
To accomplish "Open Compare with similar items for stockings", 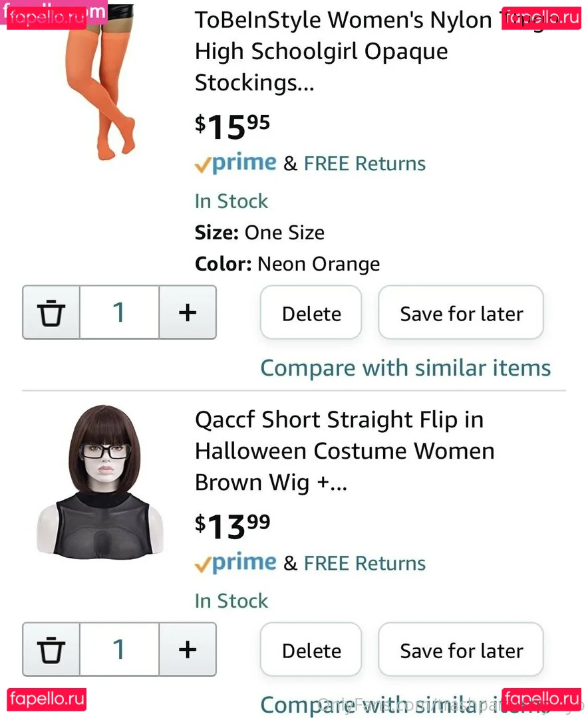I will click(x=405, y=368).
